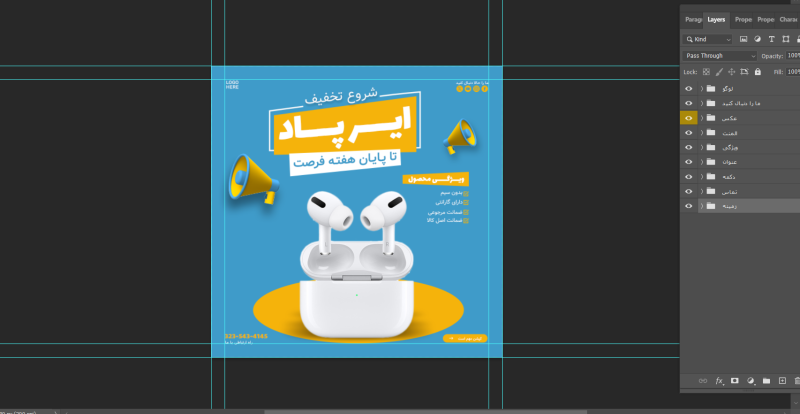Select the لوگو layer name
The image size is (800, 414).
[728, 89]
